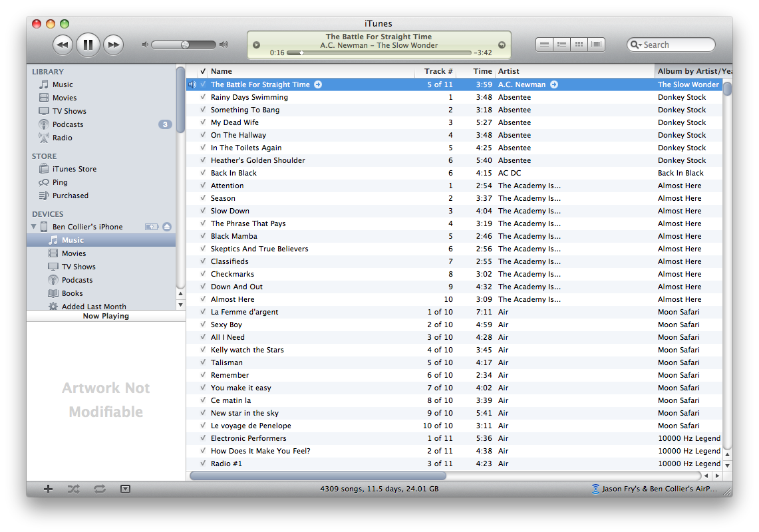The height and width of the screenshot is (532, 759).
Task: Sort by Album by Artist/Year column
Action: pyautogui.click(x=693, y=71)
